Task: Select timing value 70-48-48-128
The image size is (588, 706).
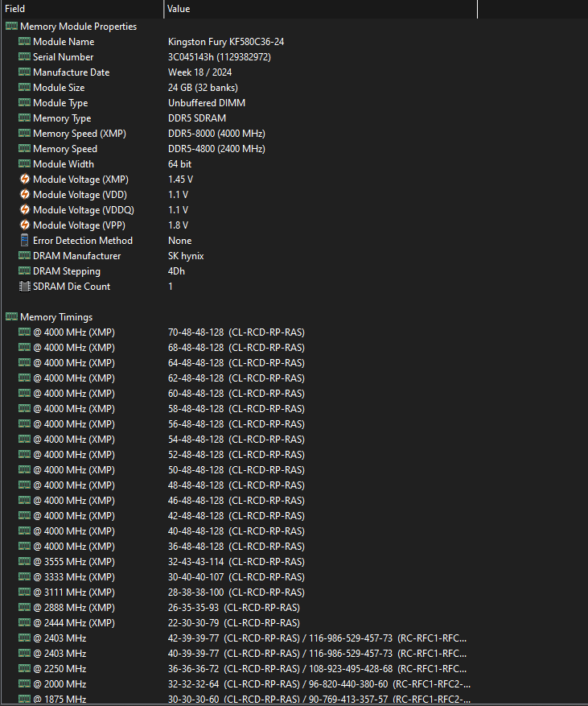Action: point(195,332)
